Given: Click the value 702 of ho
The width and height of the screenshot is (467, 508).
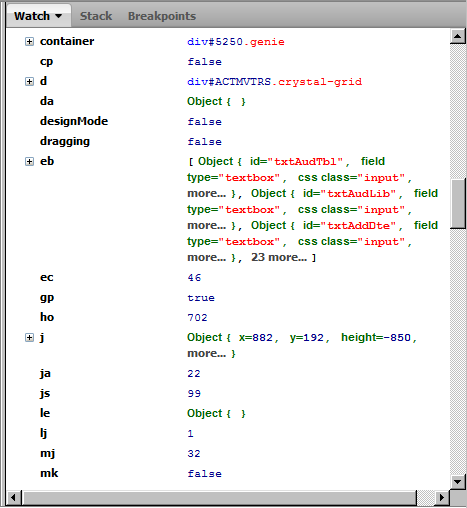Looking at the screenshot, I should 197,318.
